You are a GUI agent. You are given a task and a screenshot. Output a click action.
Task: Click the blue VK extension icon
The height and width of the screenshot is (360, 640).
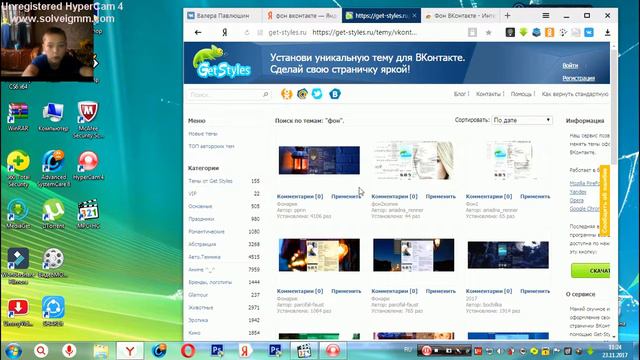point(589,33)
